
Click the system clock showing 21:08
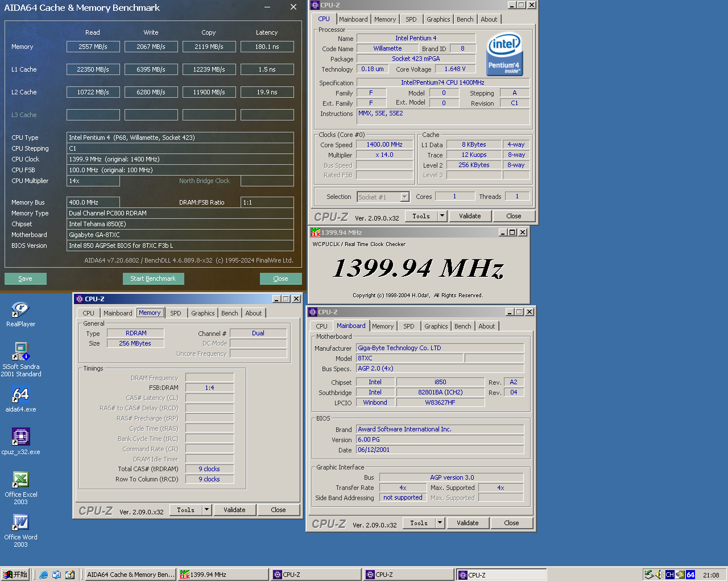pos(711,575)
